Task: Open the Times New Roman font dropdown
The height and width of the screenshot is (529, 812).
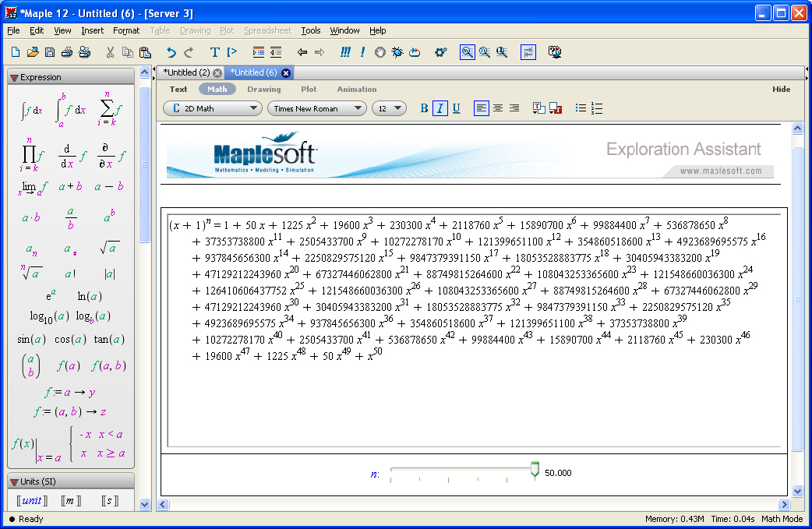Action: click(x=316, y=108)
